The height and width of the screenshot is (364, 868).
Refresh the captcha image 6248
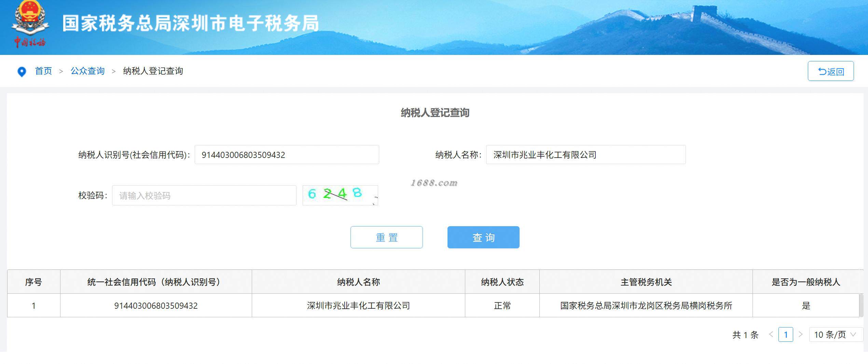340,195
